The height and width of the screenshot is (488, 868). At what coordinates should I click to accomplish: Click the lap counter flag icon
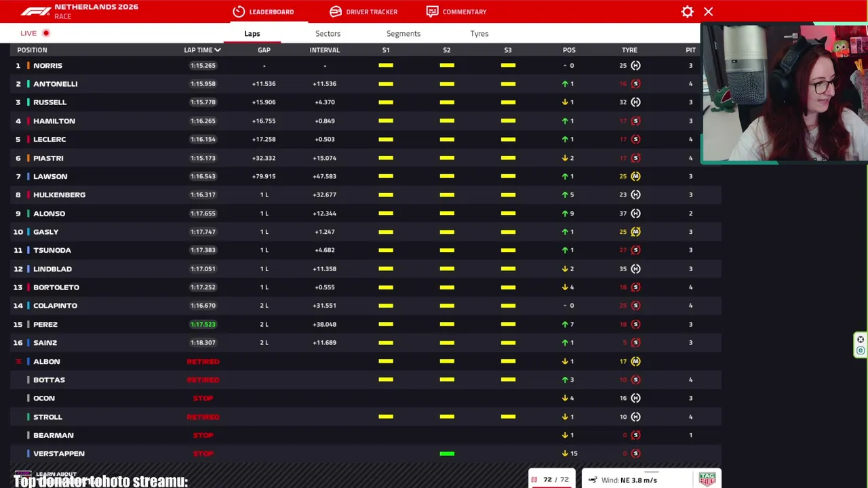(534, 480)
